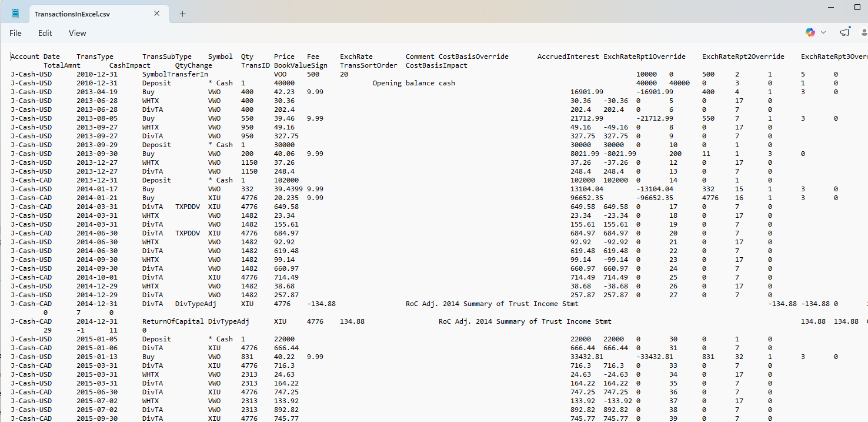The height and width of the screenshot is (422, 868).
Task: Click the 'SymbolTransferIn' text
Action: [x=175, y=74]
